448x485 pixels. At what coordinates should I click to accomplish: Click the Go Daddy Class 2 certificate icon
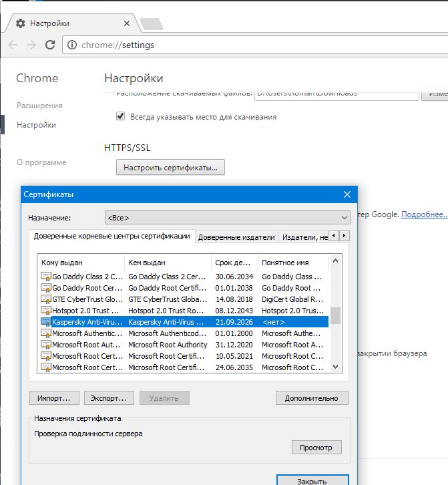click(x=46, y=277)
